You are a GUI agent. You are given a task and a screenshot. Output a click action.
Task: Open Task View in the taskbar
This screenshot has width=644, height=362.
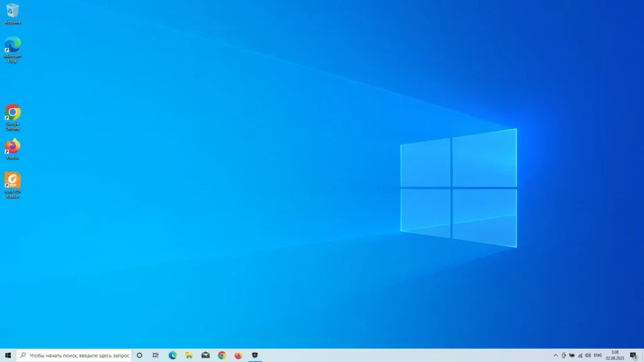155,355
